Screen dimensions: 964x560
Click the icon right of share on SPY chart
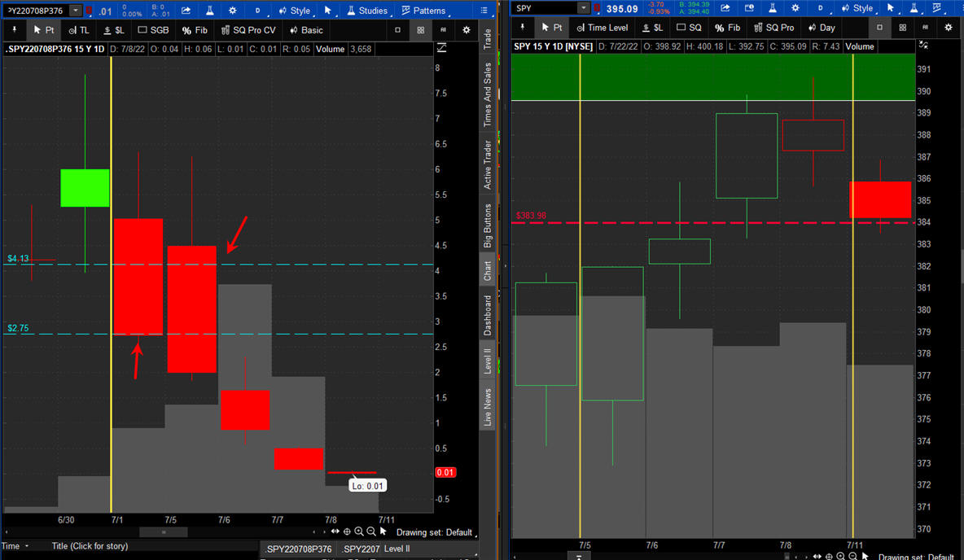coord(749,8)
